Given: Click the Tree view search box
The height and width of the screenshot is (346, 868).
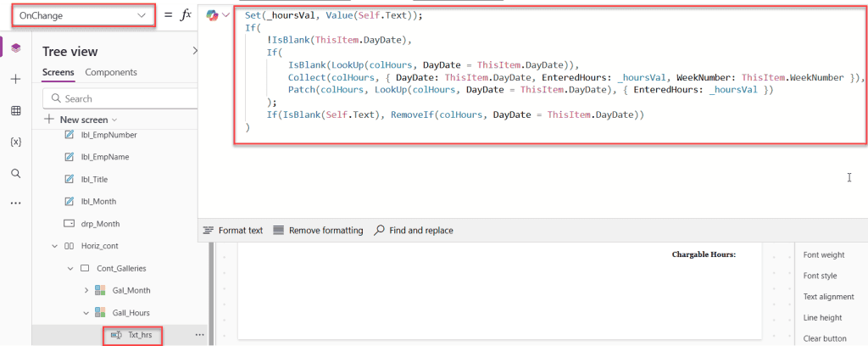Looking at the screenshot, I should [120, 98].
